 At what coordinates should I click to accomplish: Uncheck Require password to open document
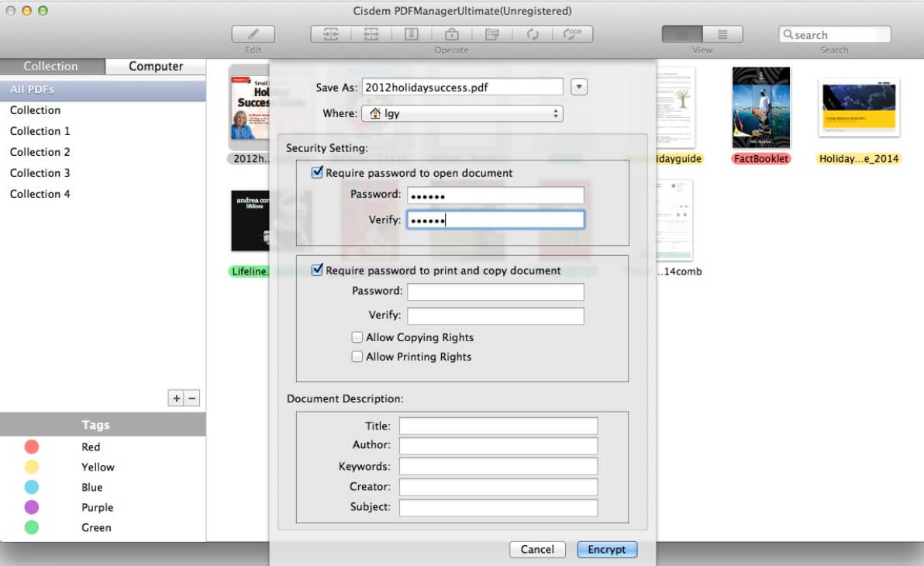pos(316,172)
